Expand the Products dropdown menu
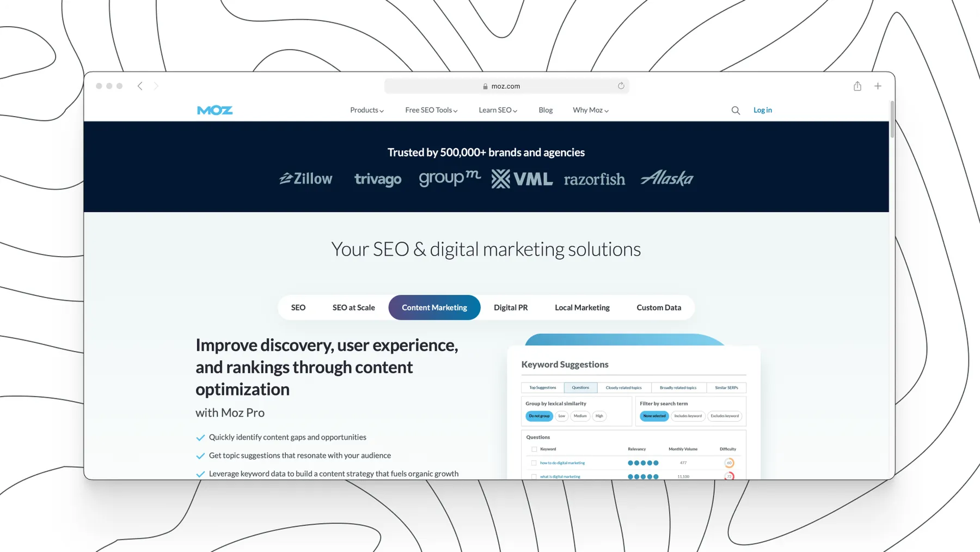This screenshot has height=552, width=980. 367,110
